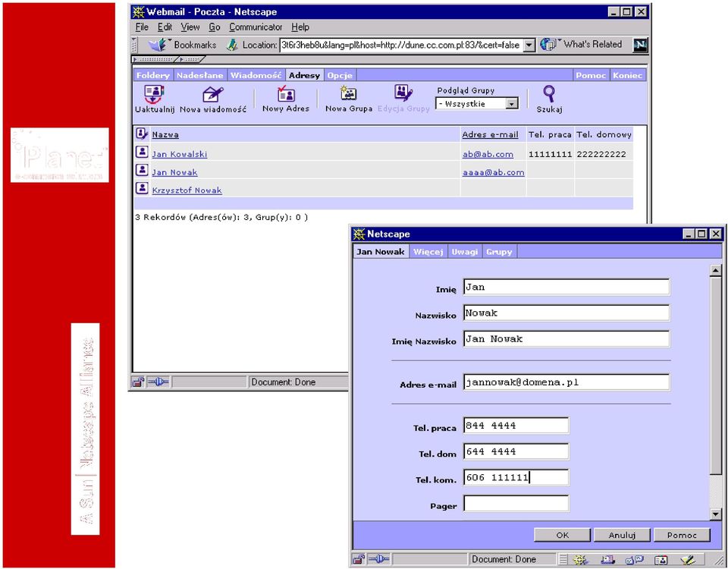This screenshot has width=728, height=569.
Task: Switch to the Więcej tab in dialog
Action: 428,252
